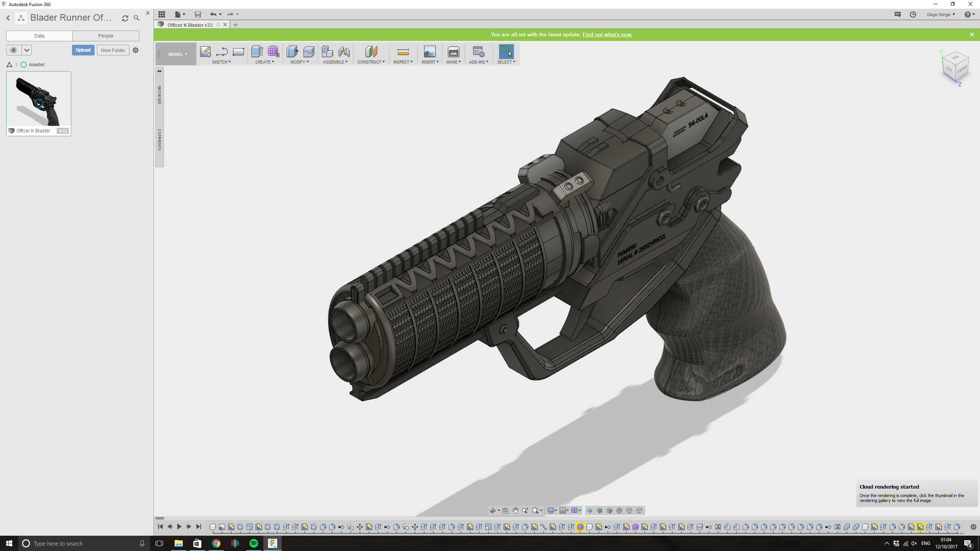980x551 pixels.
Task: Click the ViewCube FRONT face
Action: coord(962,70)
